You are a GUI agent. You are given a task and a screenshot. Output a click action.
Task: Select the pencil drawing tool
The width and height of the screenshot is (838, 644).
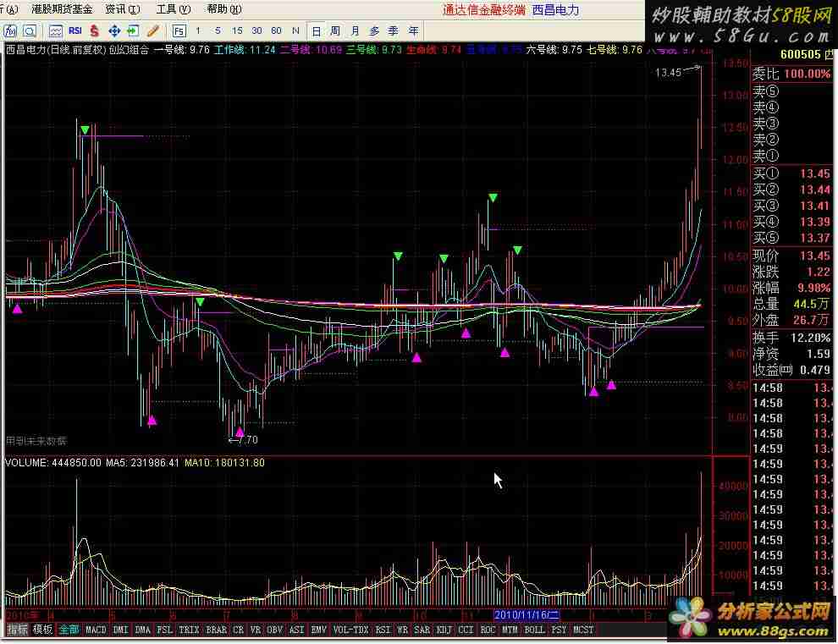152,30
